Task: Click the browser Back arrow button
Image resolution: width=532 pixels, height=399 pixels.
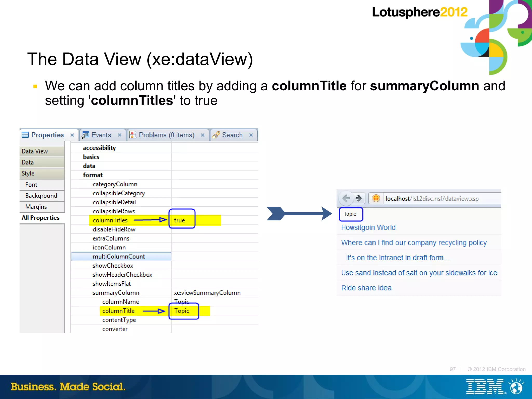Action: coord(346,199)
